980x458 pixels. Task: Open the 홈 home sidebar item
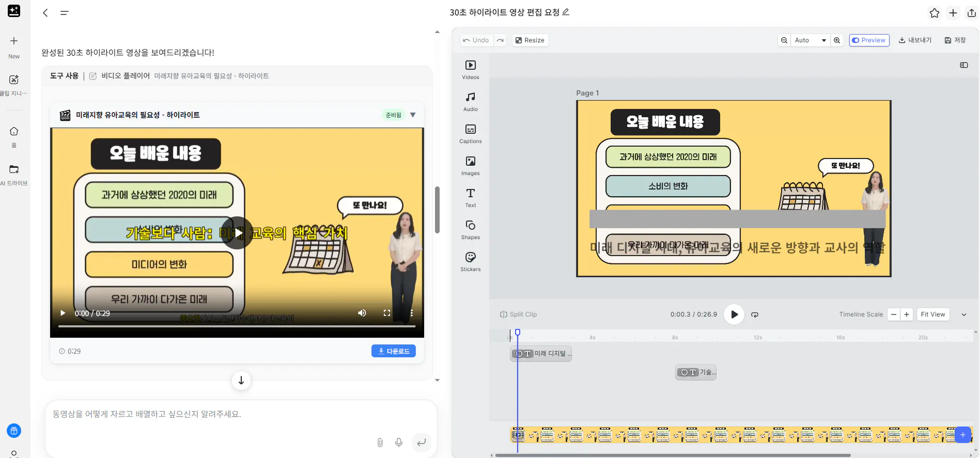click(14, 137)
